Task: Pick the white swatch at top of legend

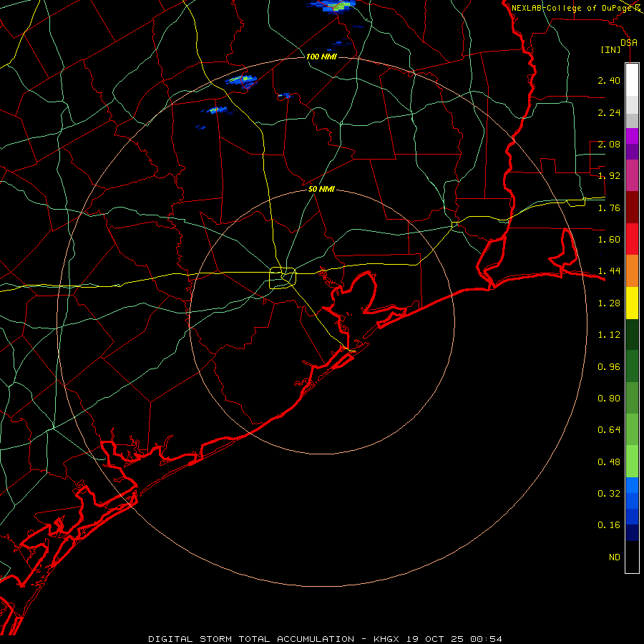Action: (632, 80)
